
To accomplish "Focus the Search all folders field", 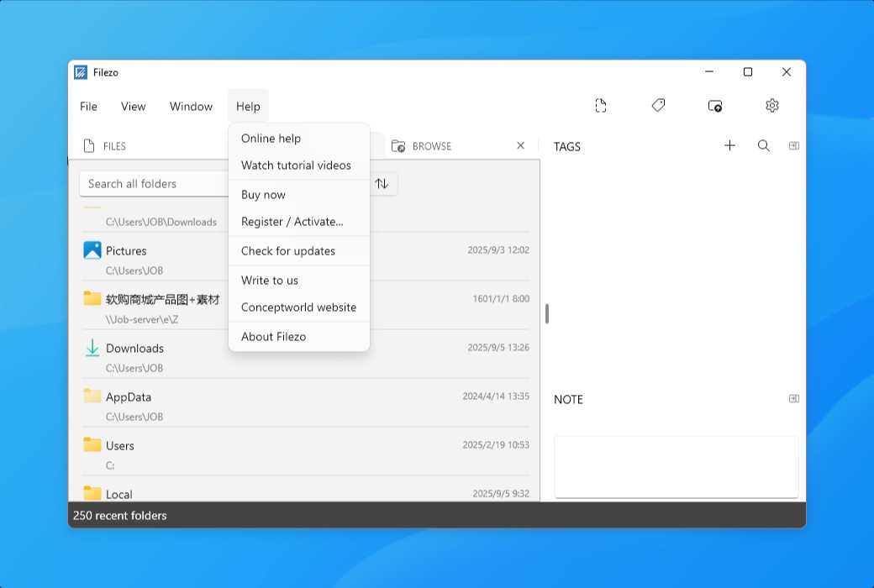I will click(154, 184).
